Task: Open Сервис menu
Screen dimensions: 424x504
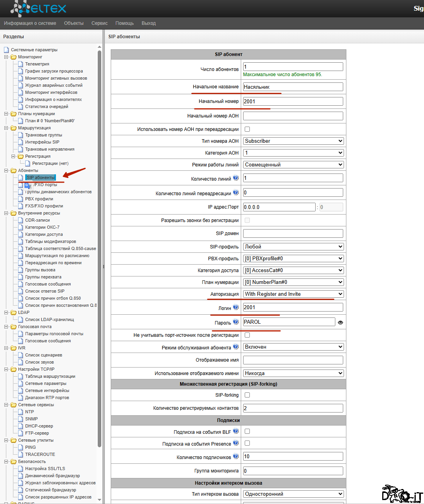Action: pyautogui.click(x=99, y=23)
